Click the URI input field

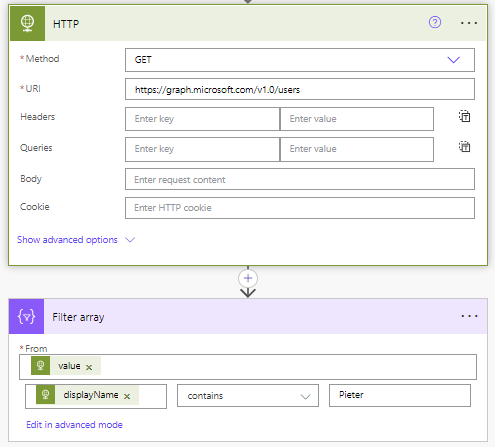(300, 89)
